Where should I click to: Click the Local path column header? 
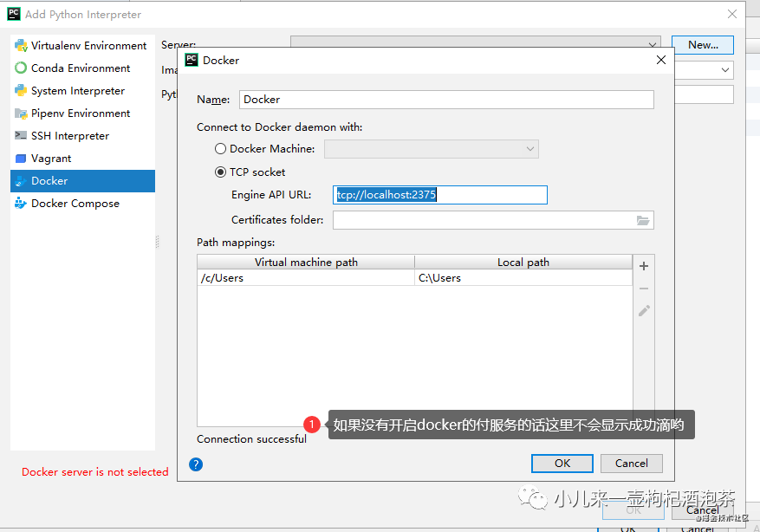(x=523, y=263)
